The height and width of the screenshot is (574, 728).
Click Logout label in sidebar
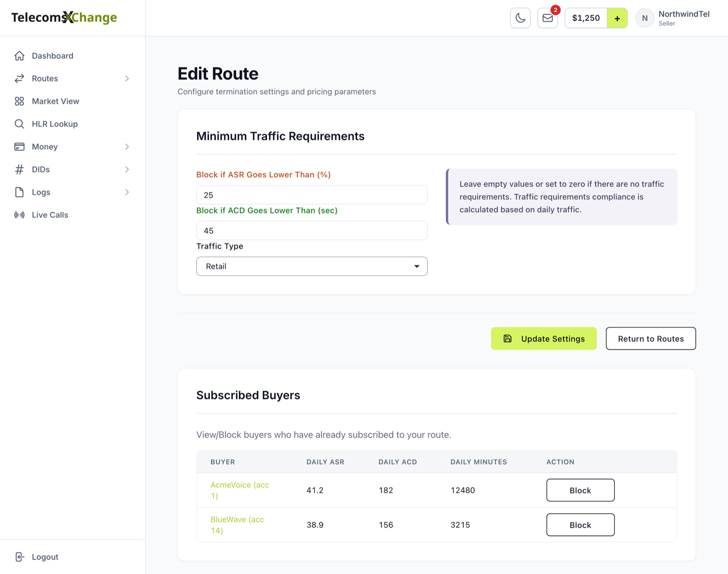click(x=45, y=557)
